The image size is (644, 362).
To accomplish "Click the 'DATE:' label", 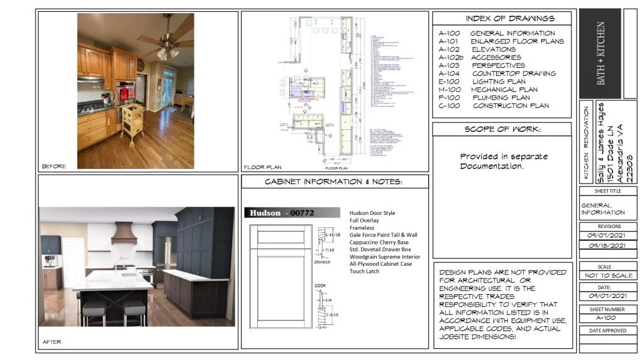I will click(x=604, y=288).
